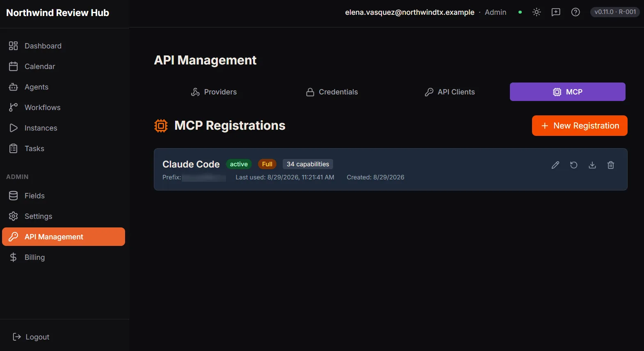Image resolution: width=644 pixels, height=351 pixels.
Task: Select API Management sidebar item
Action: [x=64, y=237]
